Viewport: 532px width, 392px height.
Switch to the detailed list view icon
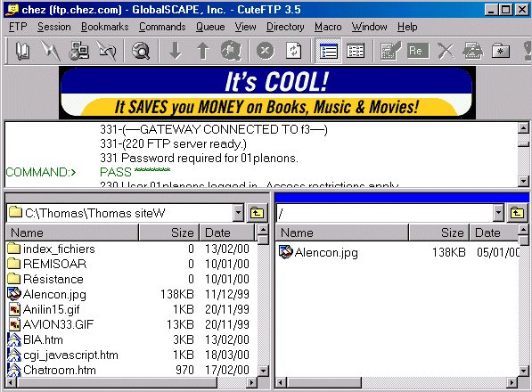click(x=356, y=51)
